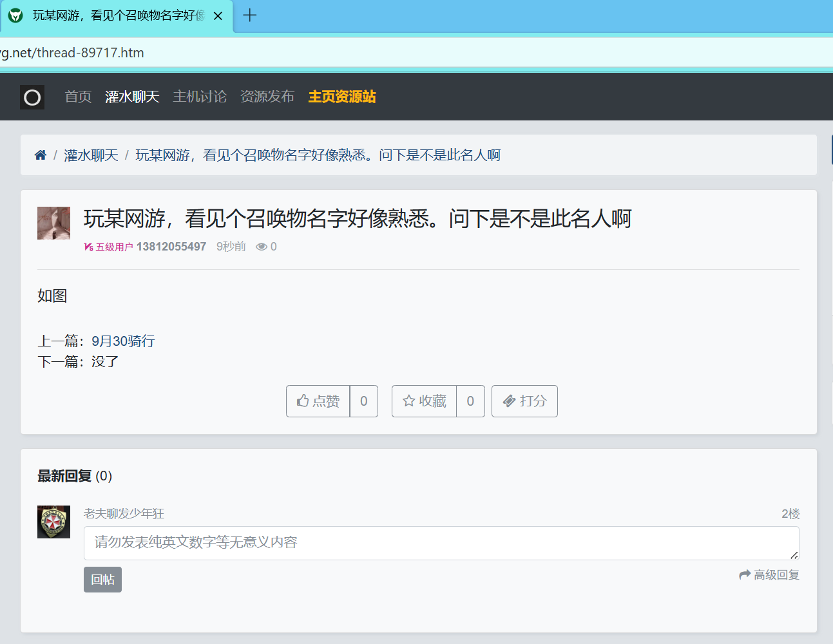
Task: Open the 首页 navigation item
Action: 78,97
